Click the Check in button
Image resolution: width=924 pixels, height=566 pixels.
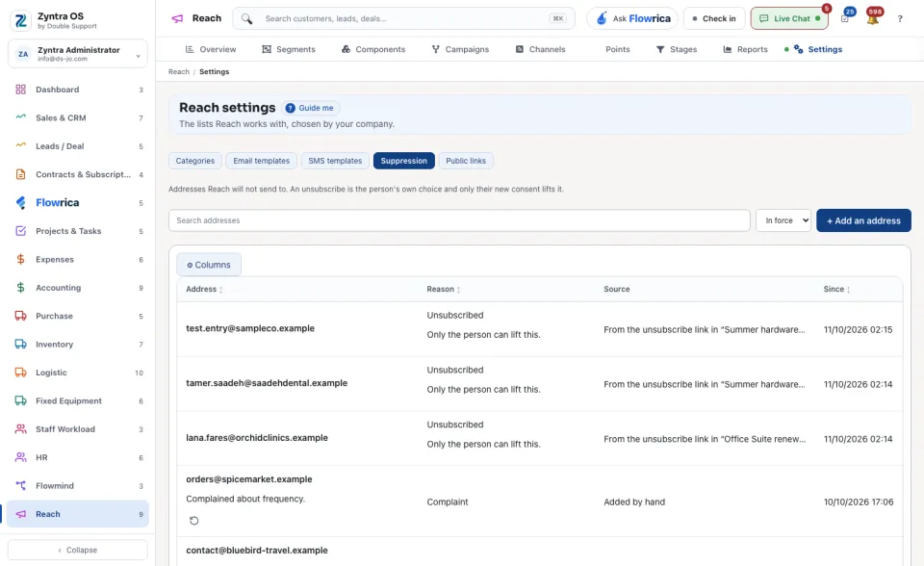tap(714, 18)
